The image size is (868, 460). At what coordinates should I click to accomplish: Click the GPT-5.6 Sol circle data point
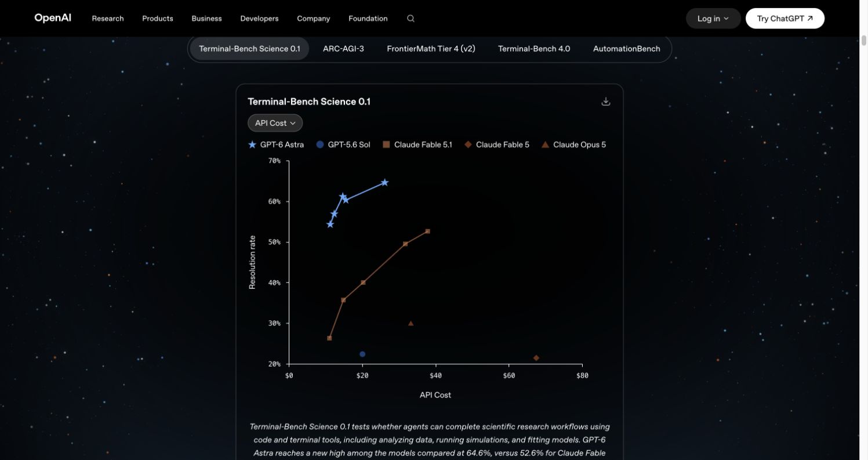(x=362, y=354)
